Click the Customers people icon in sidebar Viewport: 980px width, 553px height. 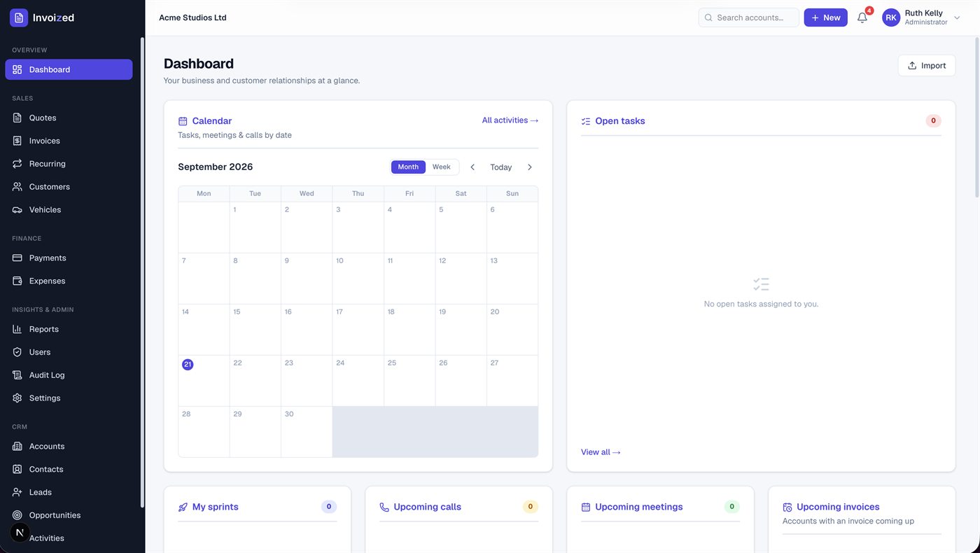click(17, 187)
